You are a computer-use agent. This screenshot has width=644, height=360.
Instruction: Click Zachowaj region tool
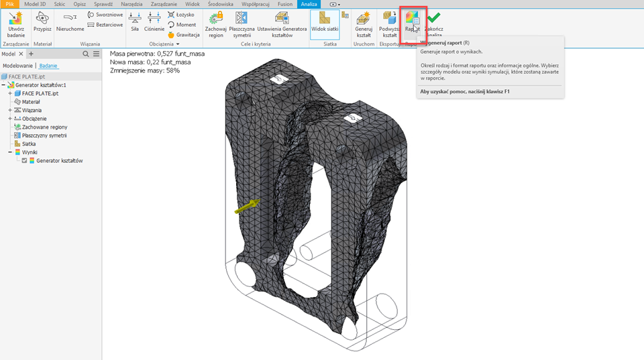215,25
